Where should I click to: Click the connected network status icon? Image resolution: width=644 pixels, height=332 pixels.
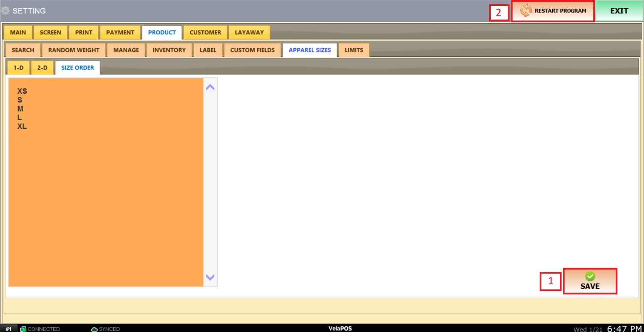point(23,329)
